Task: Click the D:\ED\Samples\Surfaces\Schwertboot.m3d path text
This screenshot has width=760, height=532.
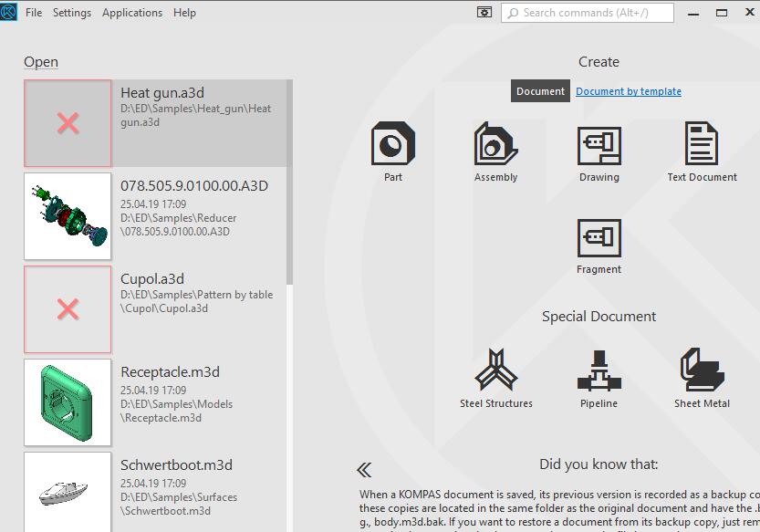Action: tap(179, 504)
